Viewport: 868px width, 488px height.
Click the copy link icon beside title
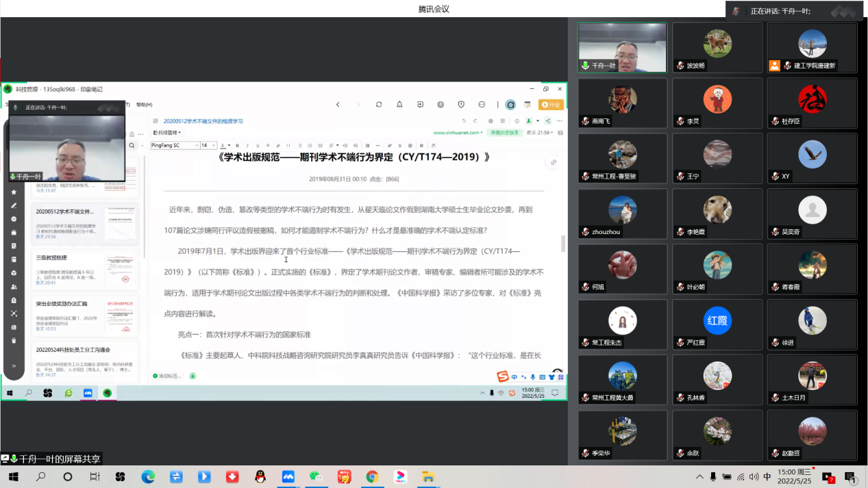[x=553, y=162]
